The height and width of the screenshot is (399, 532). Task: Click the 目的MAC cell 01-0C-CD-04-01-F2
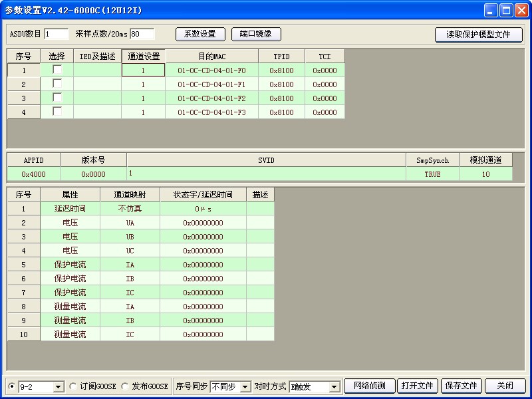(x=211, y=98)
